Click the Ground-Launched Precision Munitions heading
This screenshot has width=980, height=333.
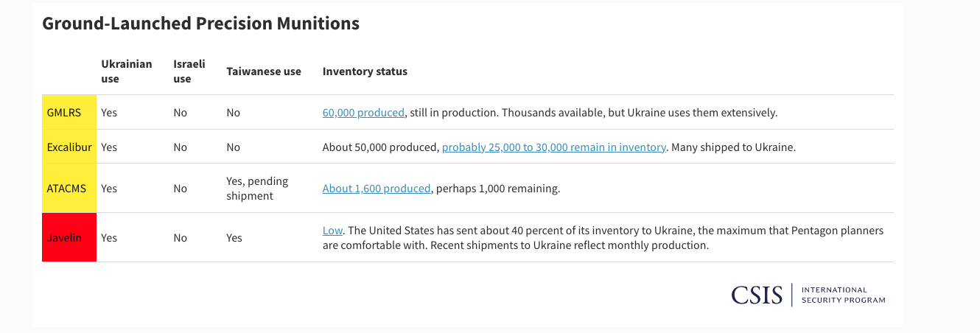(200, 24)
